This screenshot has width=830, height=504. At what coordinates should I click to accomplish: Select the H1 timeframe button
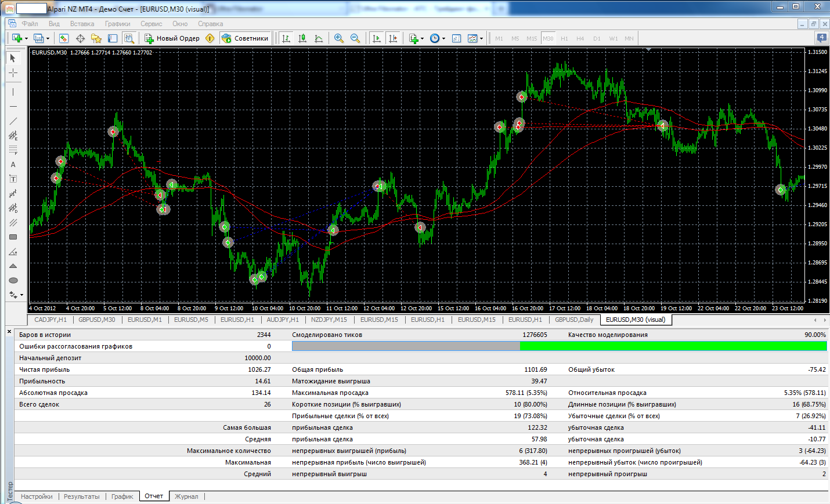pyautogui.click(x=564, y=38)
